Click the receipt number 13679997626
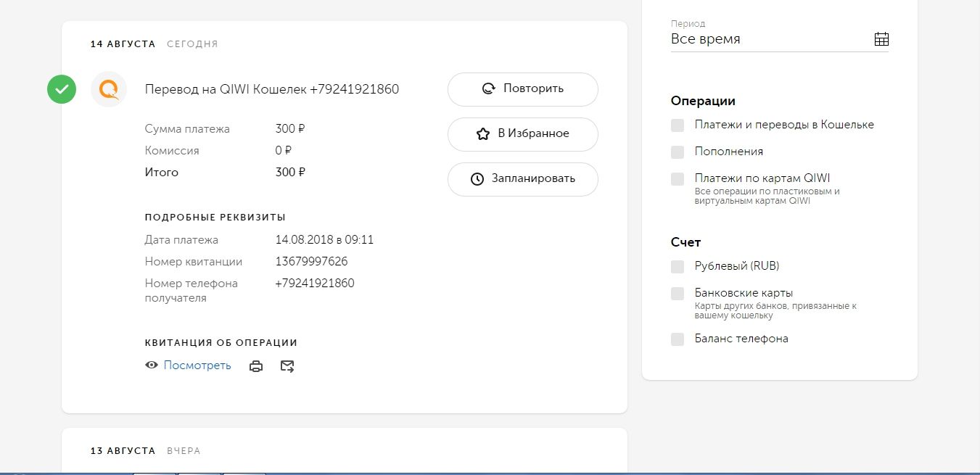The image size is (980, 475). click(311, 262)
